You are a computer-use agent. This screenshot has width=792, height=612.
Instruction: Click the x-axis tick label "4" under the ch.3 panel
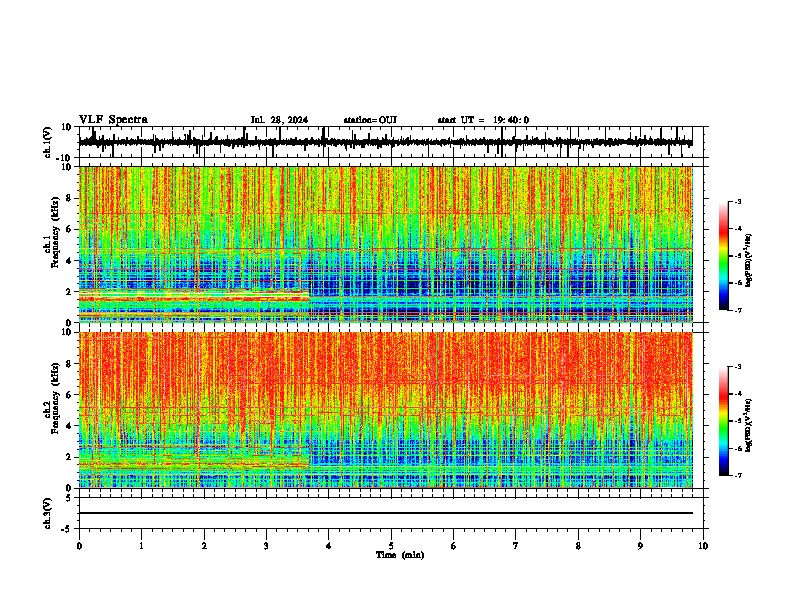point(329,546)
